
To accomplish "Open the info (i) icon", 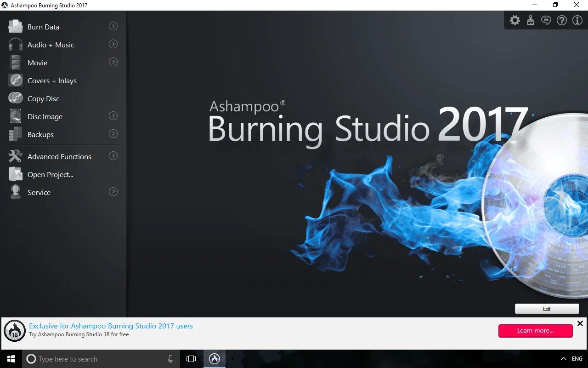I will (577, 20).
